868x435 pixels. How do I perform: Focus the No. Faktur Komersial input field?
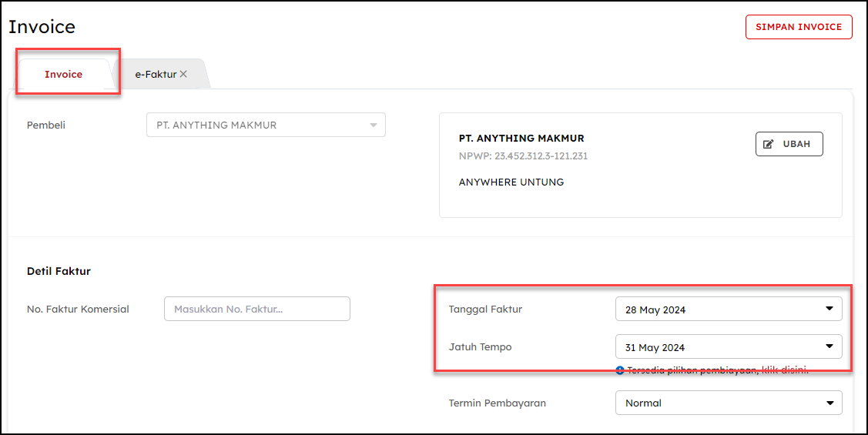click(256, 309)
